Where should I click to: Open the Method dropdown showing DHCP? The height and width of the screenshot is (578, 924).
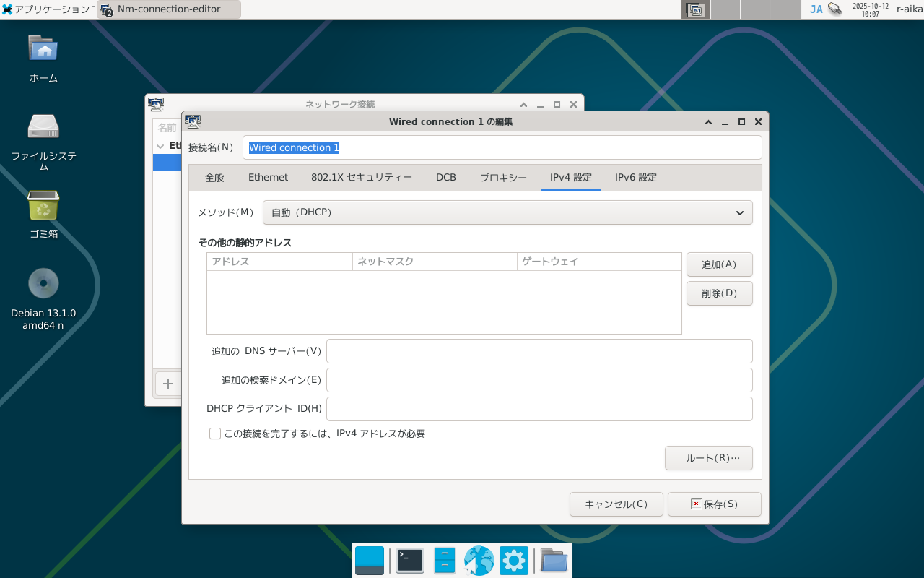[x=507, y=212]
